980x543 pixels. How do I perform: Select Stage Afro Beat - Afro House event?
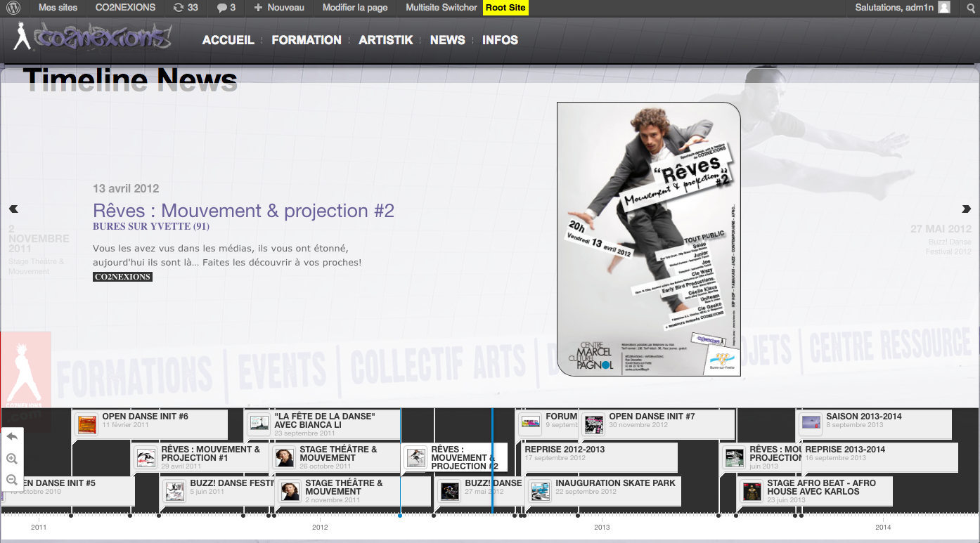click(815, 491)
